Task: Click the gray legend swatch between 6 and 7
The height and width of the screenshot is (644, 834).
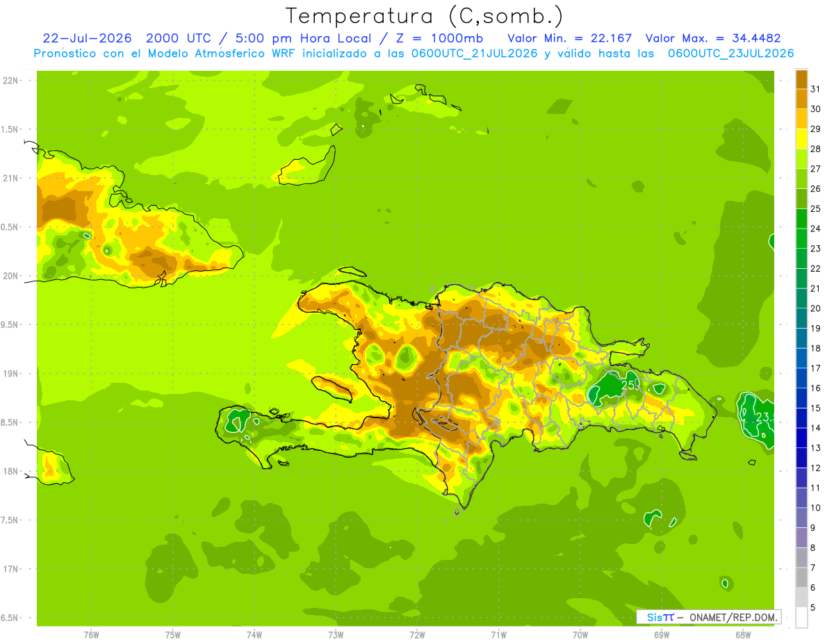Action: click(801, 577)
